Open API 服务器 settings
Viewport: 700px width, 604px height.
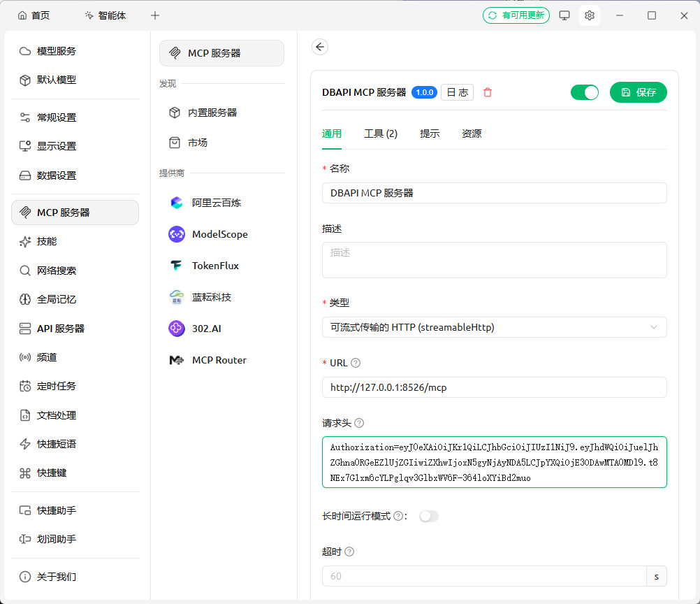75,329
